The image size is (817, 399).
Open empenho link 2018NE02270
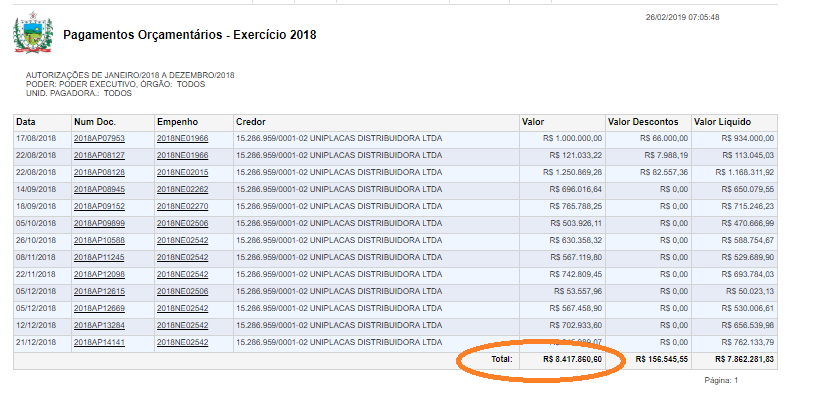[x=182, y=206]
